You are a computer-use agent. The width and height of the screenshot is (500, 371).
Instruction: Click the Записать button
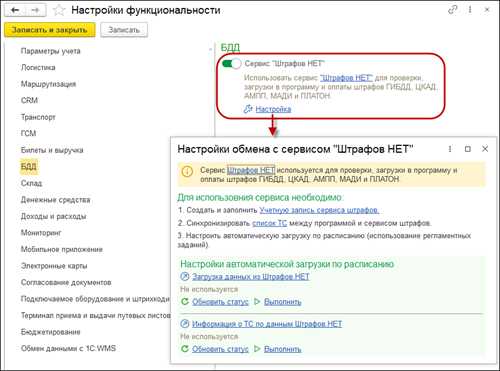point(124,30)
